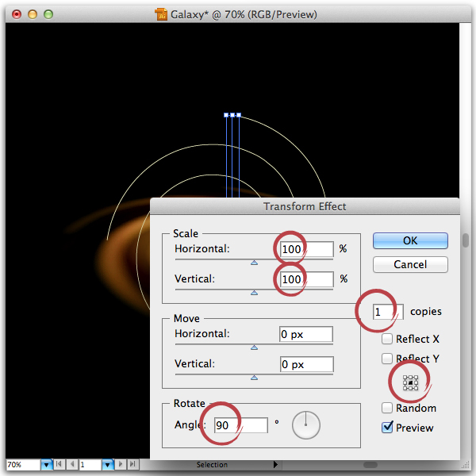Click the horizontal scrollbar thumb

(x=370, y=464)
